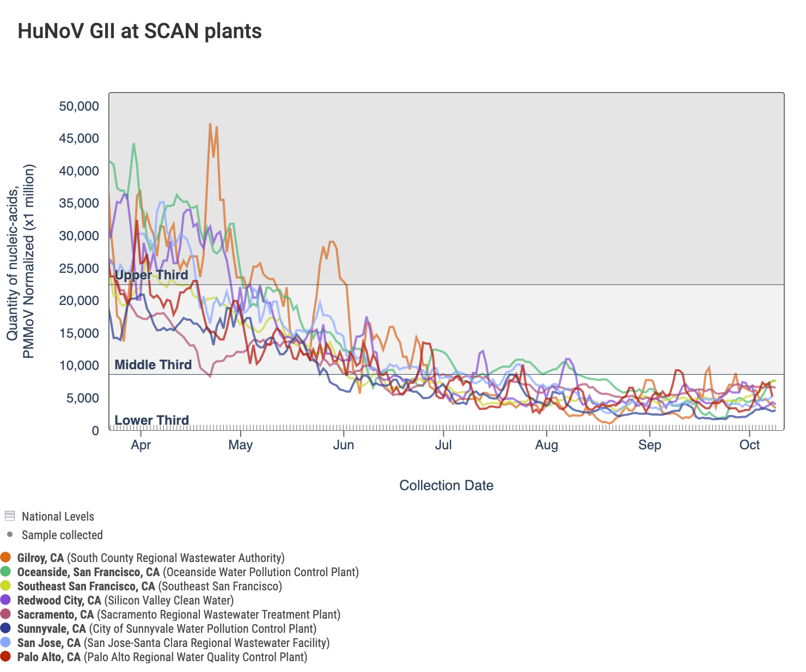806x672 pixels.
Task: Click the 15,000 y-axis value
Action: (x=79, y=333)
